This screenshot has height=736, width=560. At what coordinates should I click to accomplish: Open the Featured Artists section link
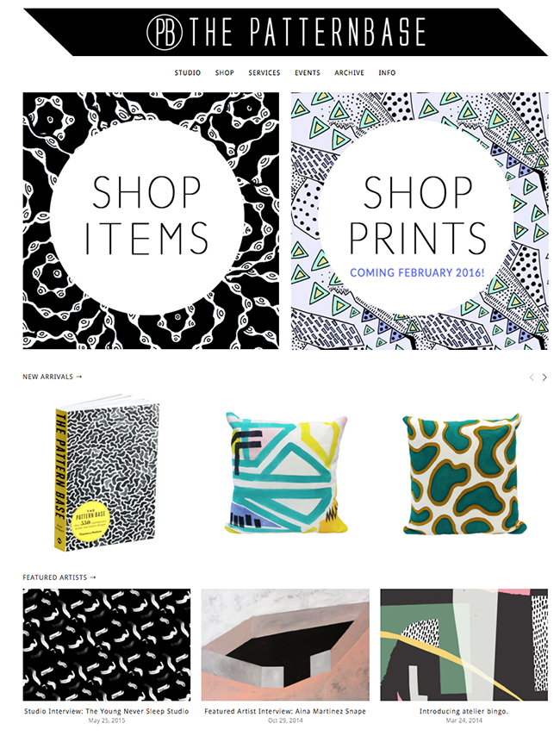[59, 577]
